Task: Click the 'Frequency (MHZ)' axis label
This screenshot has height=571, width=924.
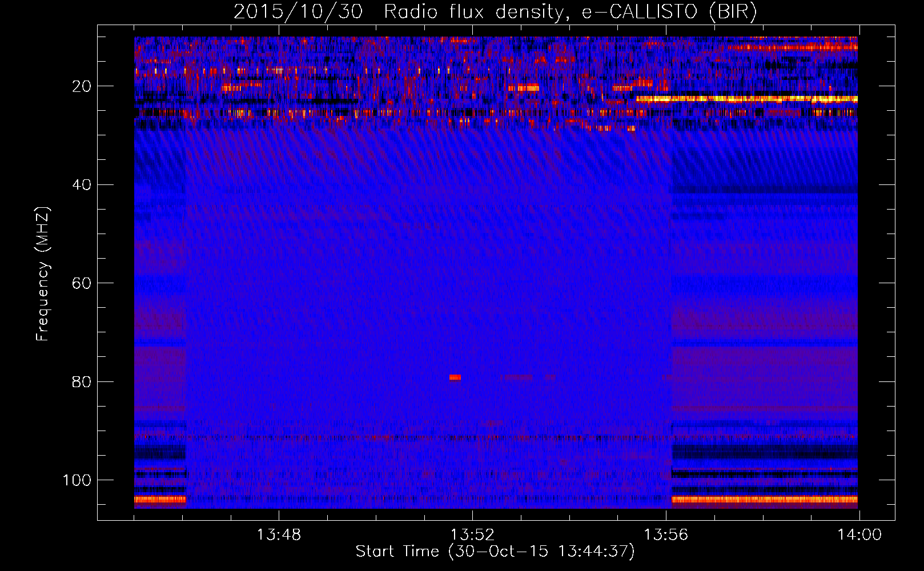Action: click(43, 274)
